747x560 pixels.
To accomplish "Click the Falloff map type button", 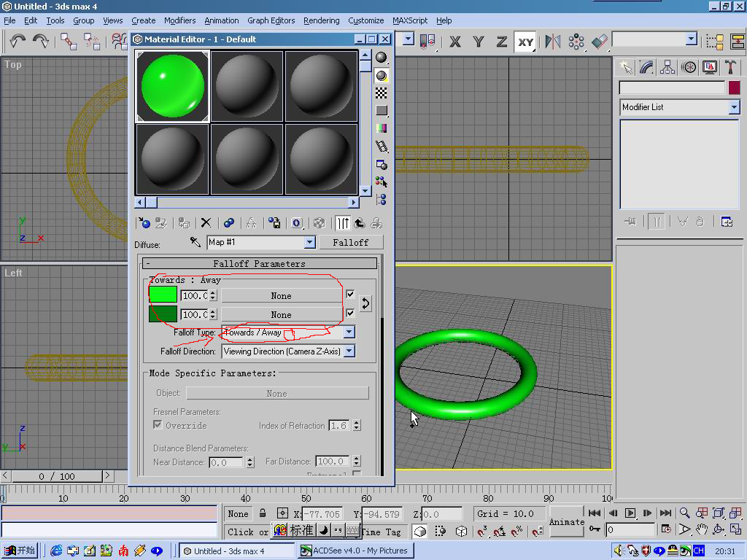I will click(351, 242).
